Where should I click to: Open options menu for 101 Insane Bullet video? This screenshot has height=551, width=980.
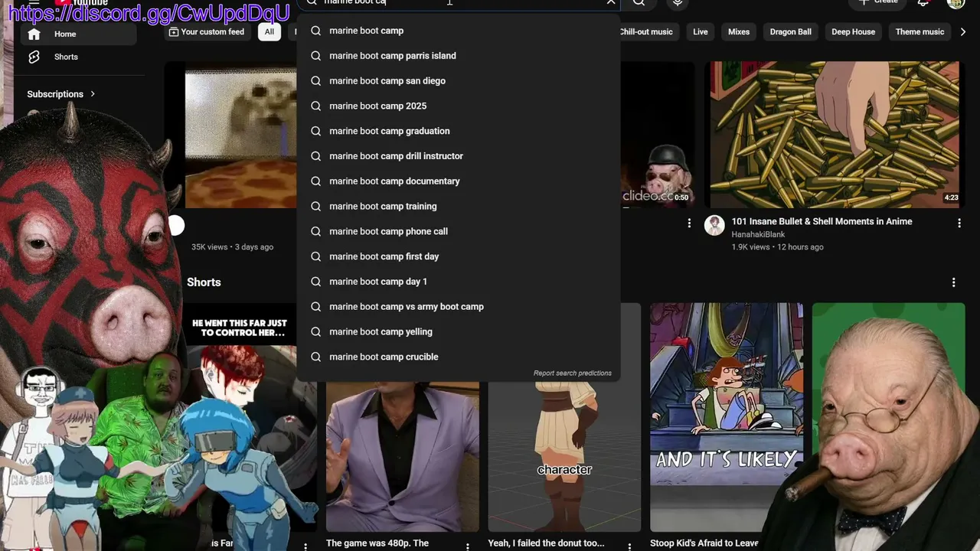(x=959, y=223)
